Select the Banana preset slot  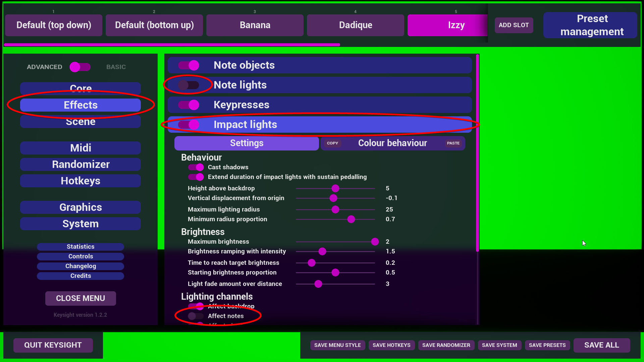pyautogui.click(x=255, y=25)
